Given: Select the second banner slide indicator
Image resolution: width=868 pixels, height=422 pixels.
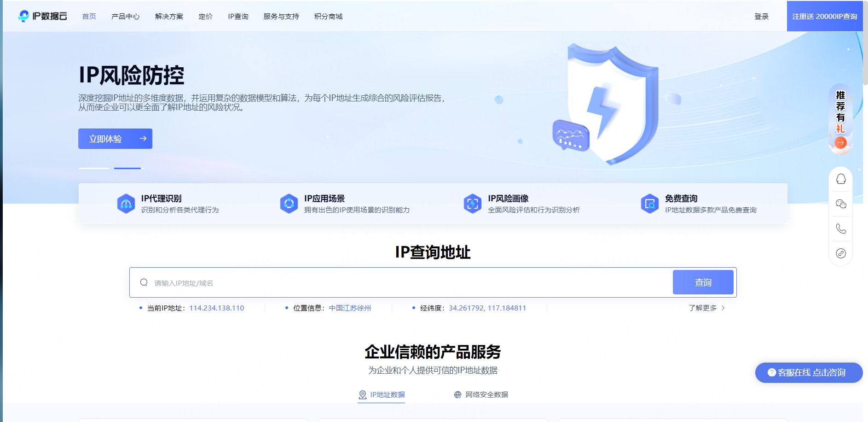Looking at the screenshot, I should [127, 168].
